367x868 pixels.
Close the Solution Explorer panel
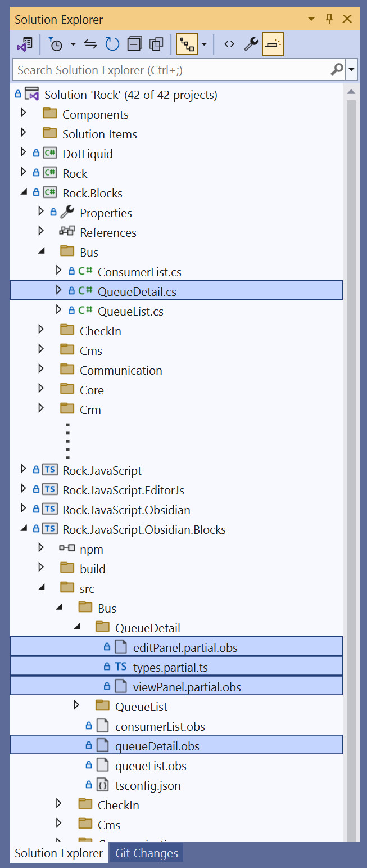(347, 19)
